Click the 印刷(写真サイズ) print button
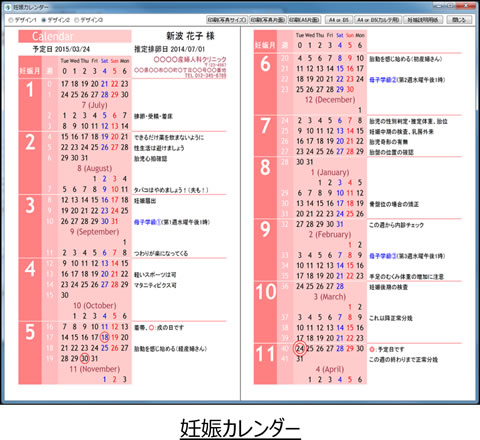This screenshot has height=440, width=480. point(227,20)
